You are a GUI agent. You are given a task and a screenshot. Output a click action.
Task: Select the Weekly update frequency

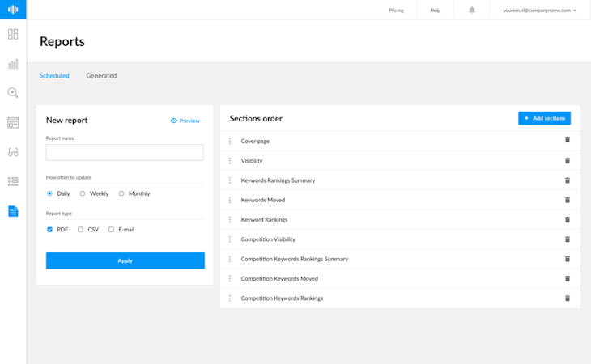click(83, 193)
